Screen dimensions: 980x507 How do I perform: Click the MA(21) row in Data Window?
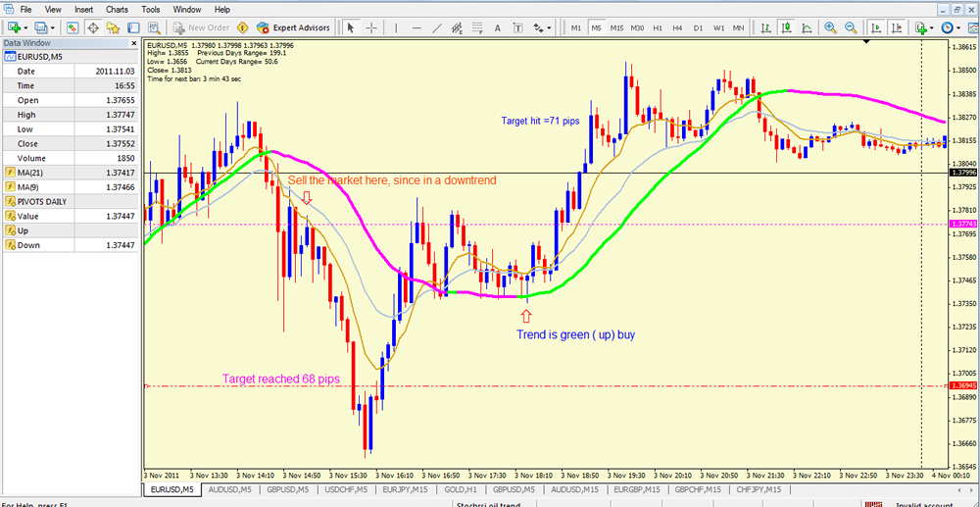[x=71, y=173]
